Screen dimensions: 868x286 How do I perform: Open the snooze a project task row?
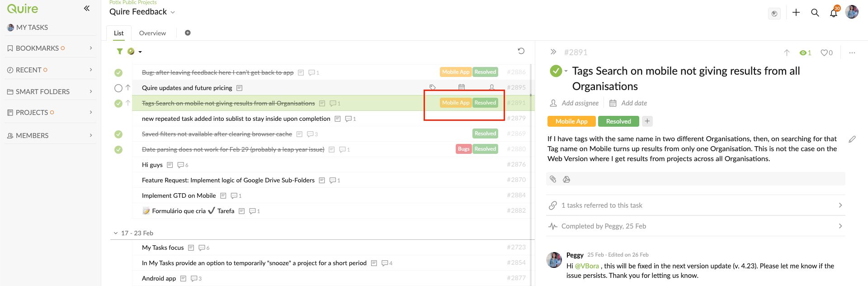click(x=254, y=263)
